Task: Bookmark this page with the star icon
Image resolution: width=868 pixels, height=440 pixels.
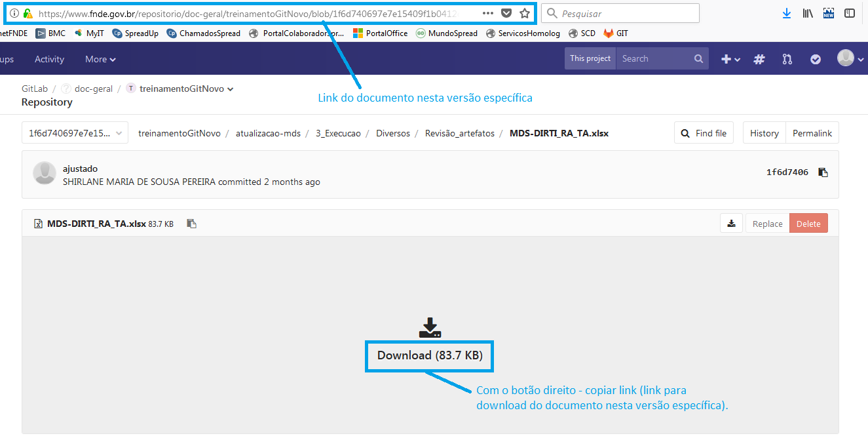Action: [524, 12]
